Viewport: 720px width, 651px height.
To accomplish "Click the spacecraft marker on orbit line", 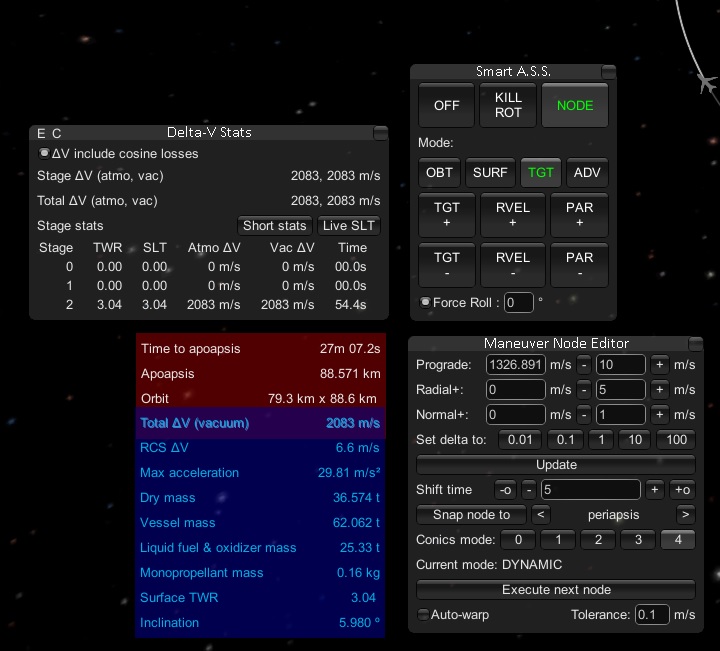I will [708, 83].
